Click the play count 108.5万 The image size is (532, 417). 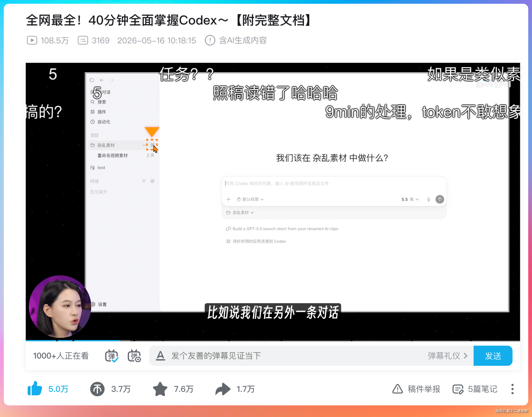(48, 40)
